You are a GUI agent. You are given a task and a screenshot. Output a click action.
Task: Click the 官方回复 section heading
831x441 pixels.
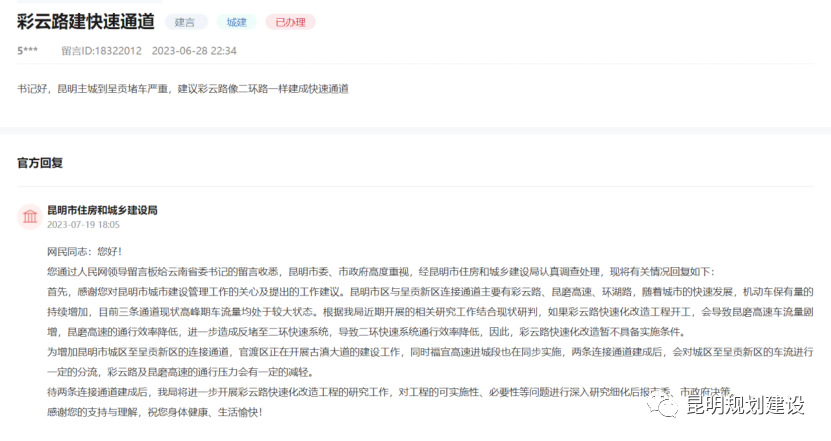40,162
